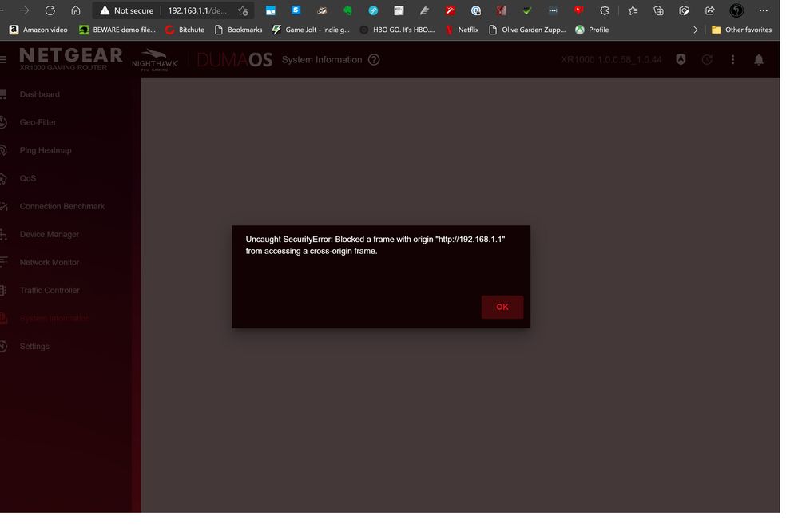Click the XR1000 firmware version text
Image resolution: width=798 pixels, height=532 pixels.
coord(611,60)
